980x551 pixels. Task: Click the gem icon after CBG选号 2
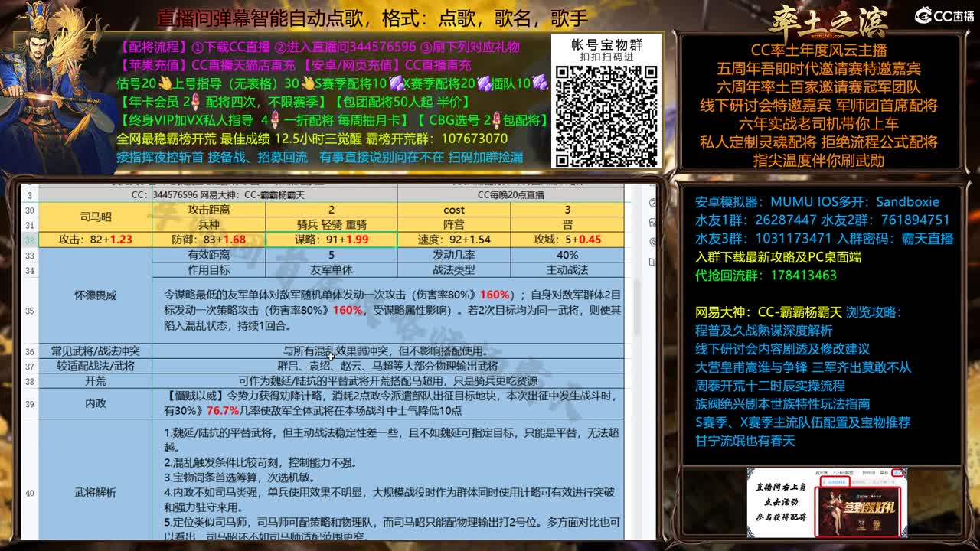pos(495,121)
